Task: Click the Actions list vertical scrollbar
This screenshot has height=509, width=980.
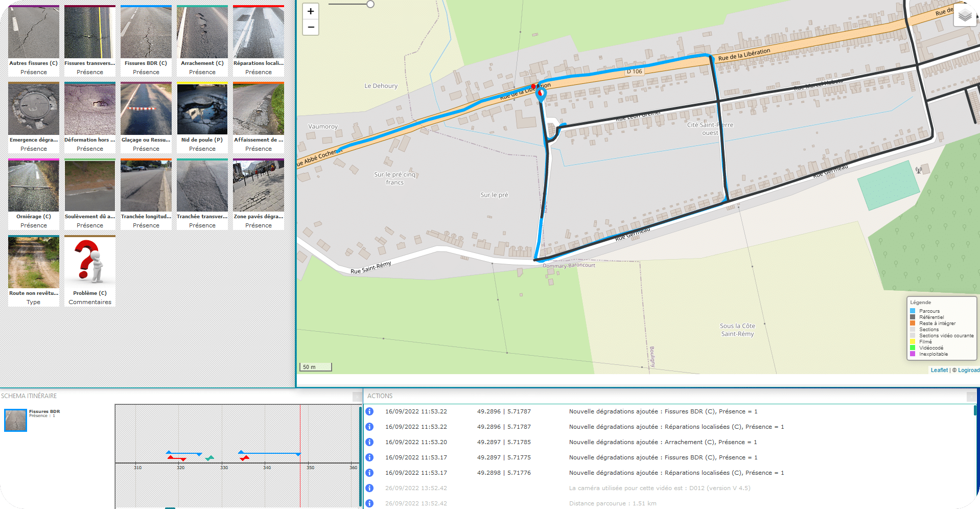Action: [975, 410]
